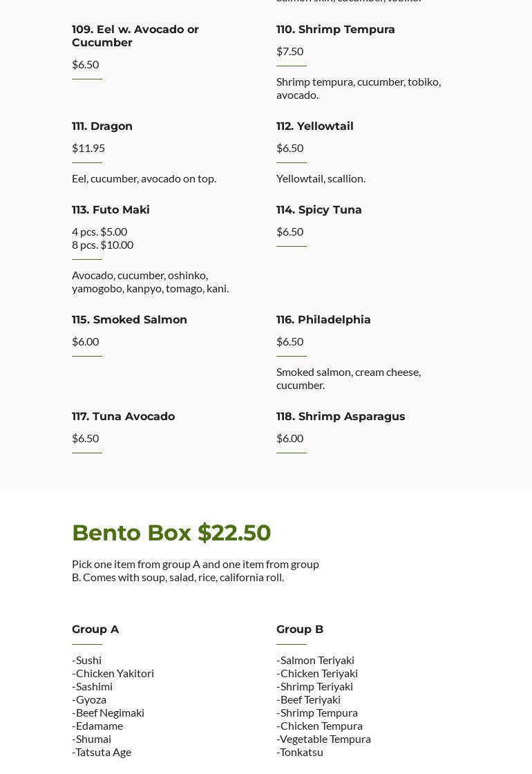
Task: Select the -Chicken Yakitori option in Group A
Action: [113, 673]
